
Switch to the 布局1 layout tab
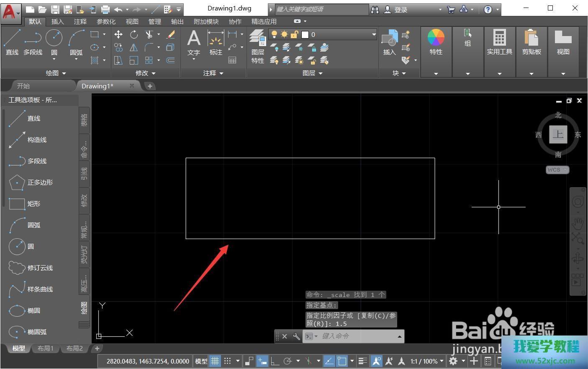[46, 348]
